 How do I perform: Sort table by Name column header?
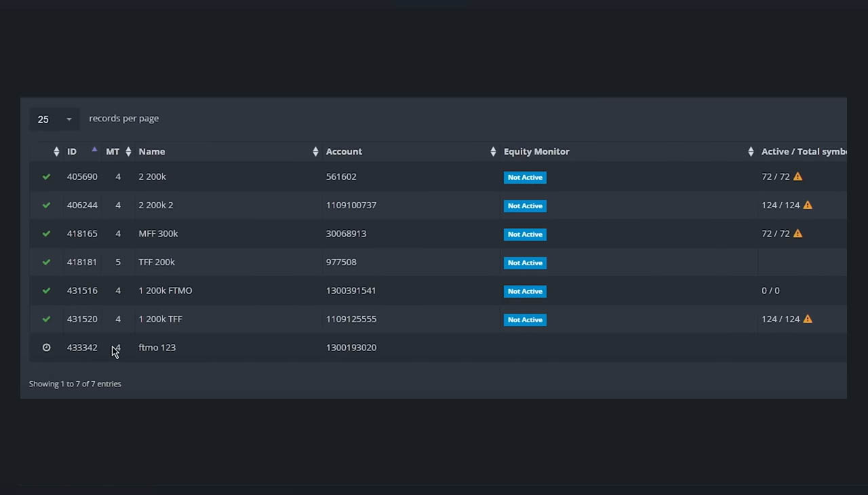[152, 151]
